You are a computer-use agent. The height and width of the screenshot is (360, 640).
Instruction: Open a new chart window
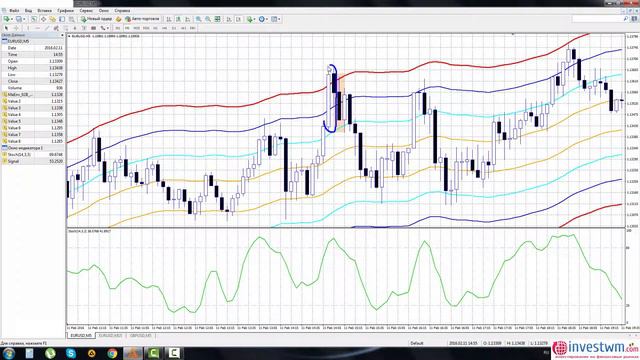[x=7, y=19]
